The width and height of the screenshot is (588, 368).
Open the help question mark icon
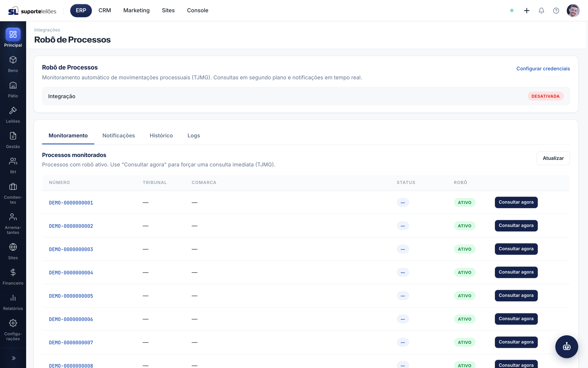556,10
